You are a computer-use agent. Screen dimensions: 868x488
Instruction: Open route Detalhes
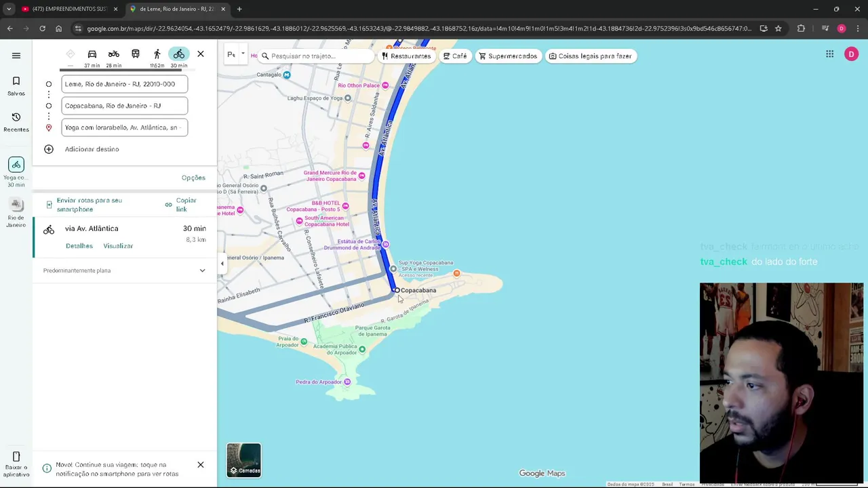coord(79,246)
